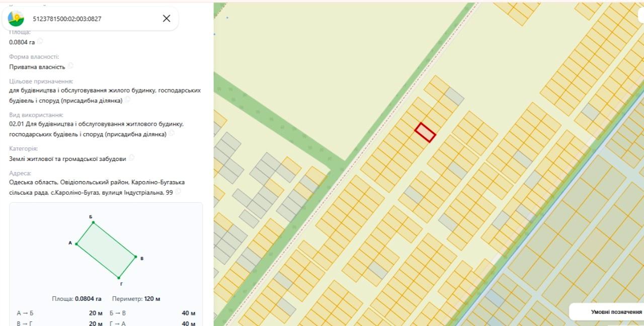Copy the Адреса address text
Viewport: 644px width, 326px height.
(x=178, y=192)
